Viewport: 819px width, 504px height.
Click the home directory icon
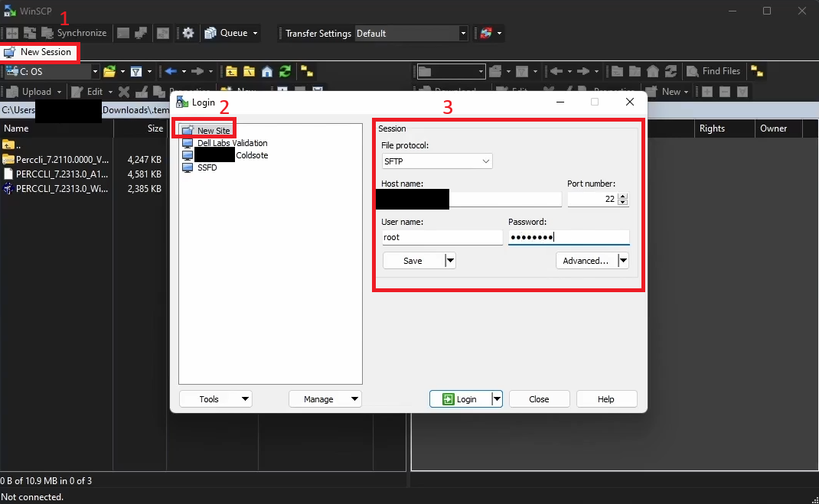point(266,71)
